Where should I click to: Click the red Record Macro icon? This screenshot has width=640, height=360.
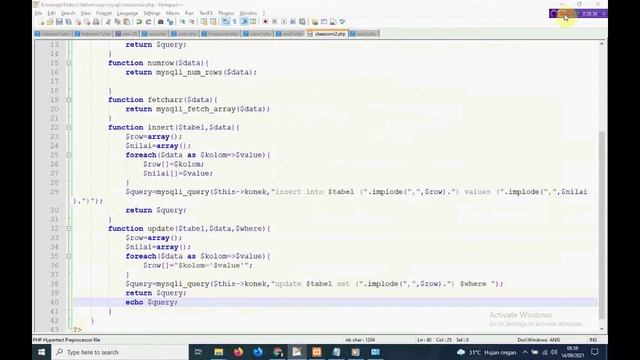[x=265, y=22]
